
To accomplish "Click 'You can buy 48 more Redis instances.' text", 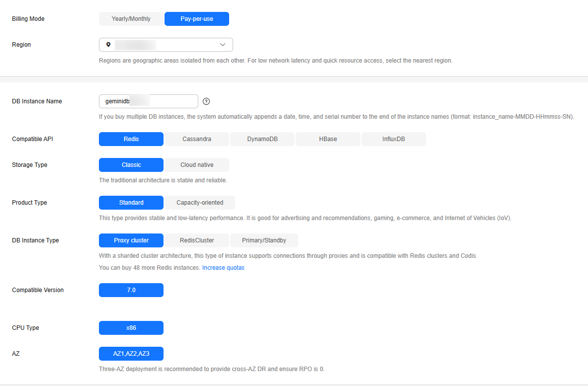I will coord(149,268).
